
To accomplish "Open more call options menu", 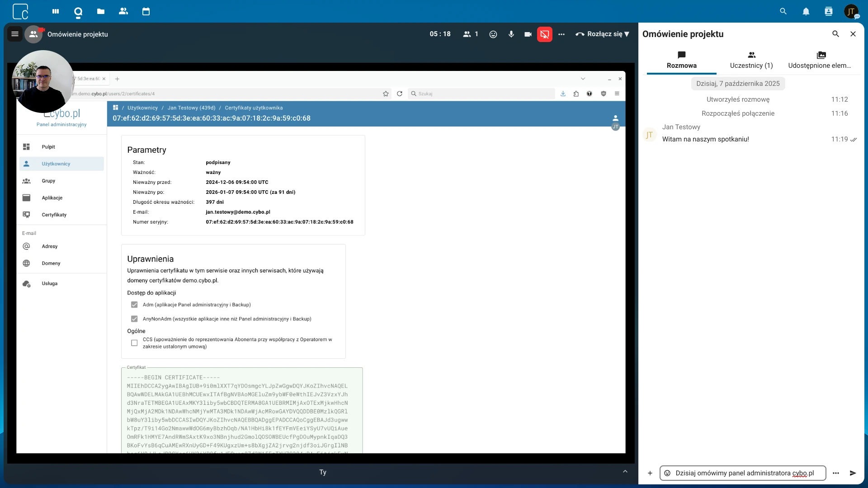I will [561, 34].
